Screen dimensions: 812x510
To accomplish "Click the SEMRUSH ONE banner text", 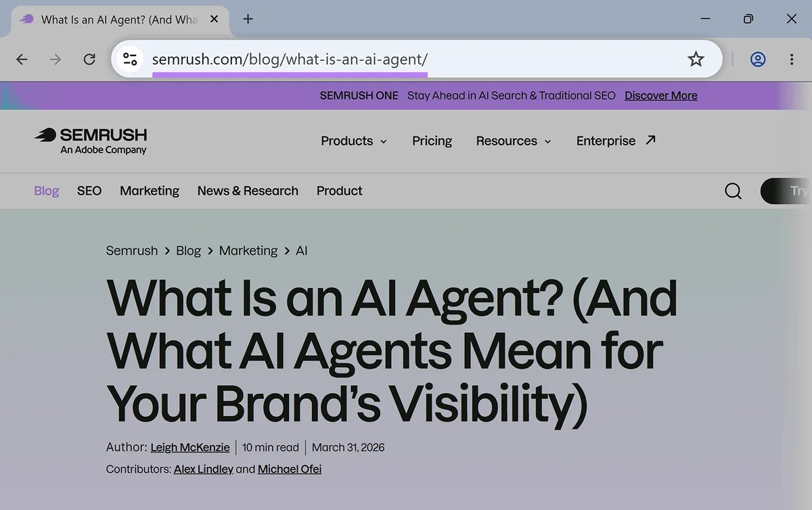I will coord(359,95).
